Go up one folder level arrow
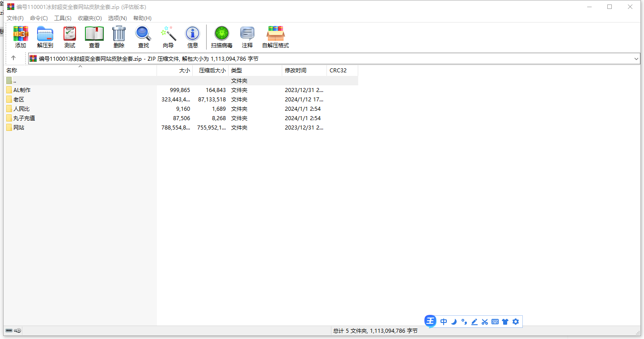The image size is (644, 339). pyautogui.click(x=13, y=58)
